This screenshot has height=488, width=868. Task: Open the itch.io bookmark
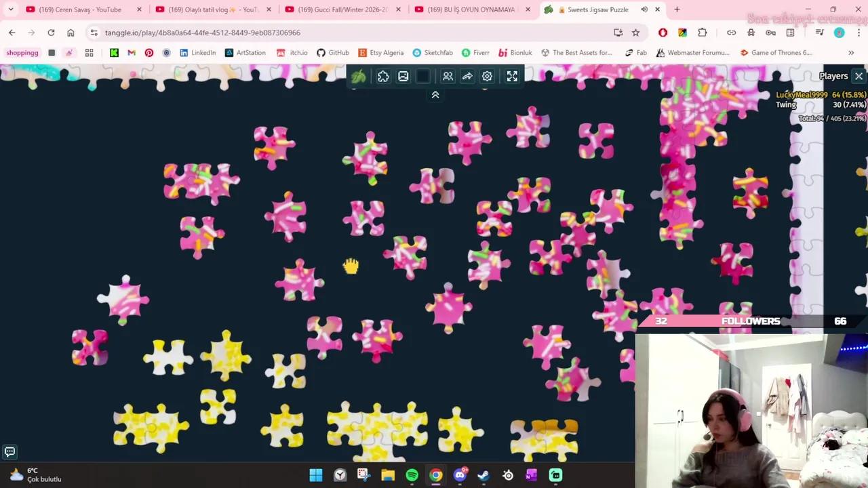292,53
